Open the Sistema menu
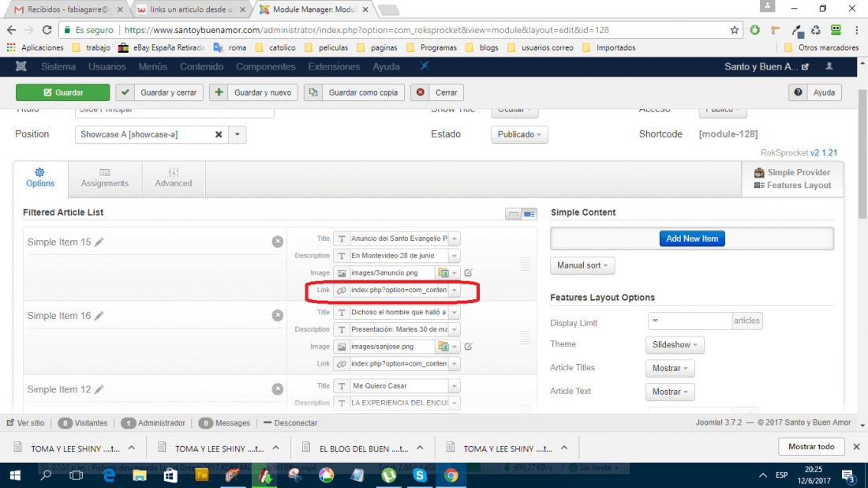 [58, 66]
